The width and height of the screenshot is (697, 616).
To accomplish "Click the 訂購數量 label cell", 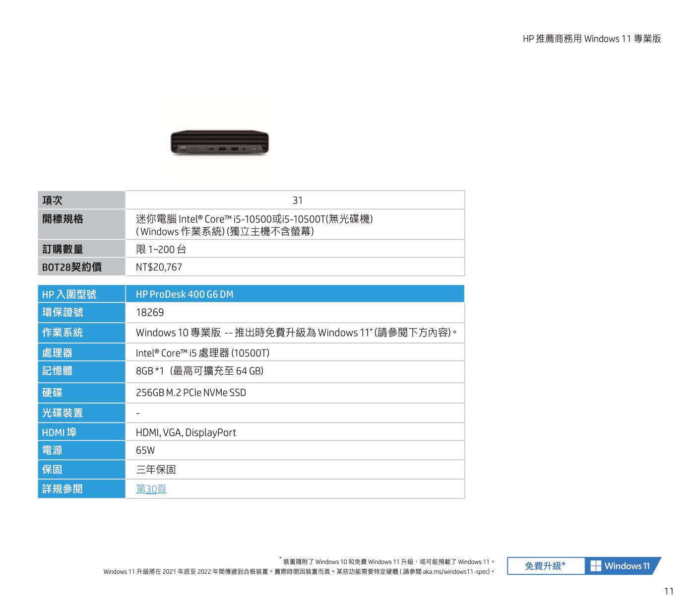I will click(82, 249).
